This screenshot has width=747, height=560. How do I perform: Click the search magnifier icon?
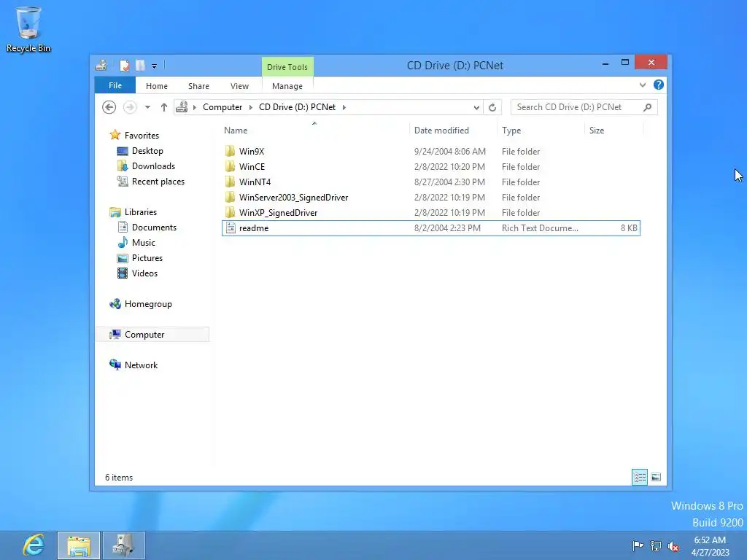648,107
